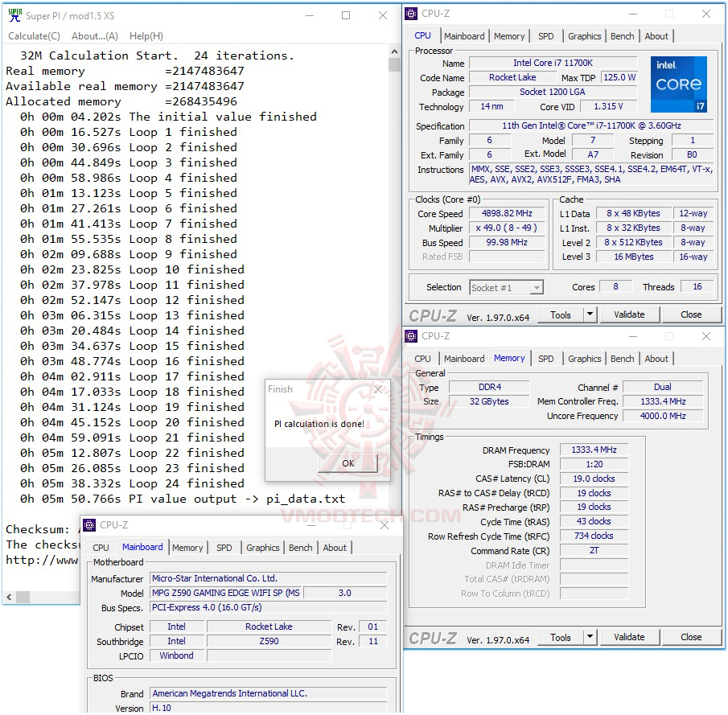Screen dimensions: 728x715
Task: Open About...(A) menu in Super PI
Action: (x=95, y=35)
